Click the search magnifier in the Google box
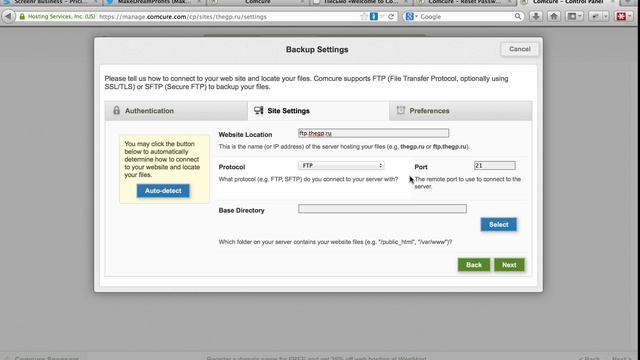This screenshot has width=640, height=360. point(518,17)
